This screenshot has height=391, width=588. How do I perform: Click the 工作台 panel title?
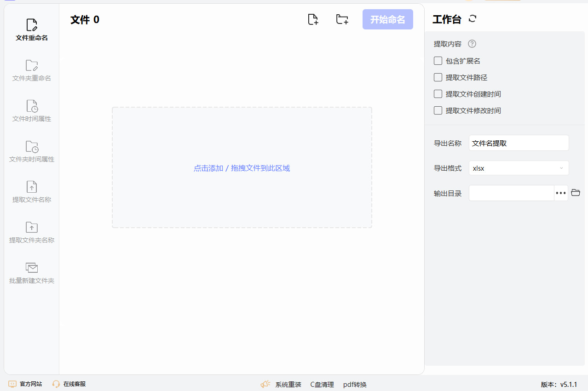pos(447,19)
